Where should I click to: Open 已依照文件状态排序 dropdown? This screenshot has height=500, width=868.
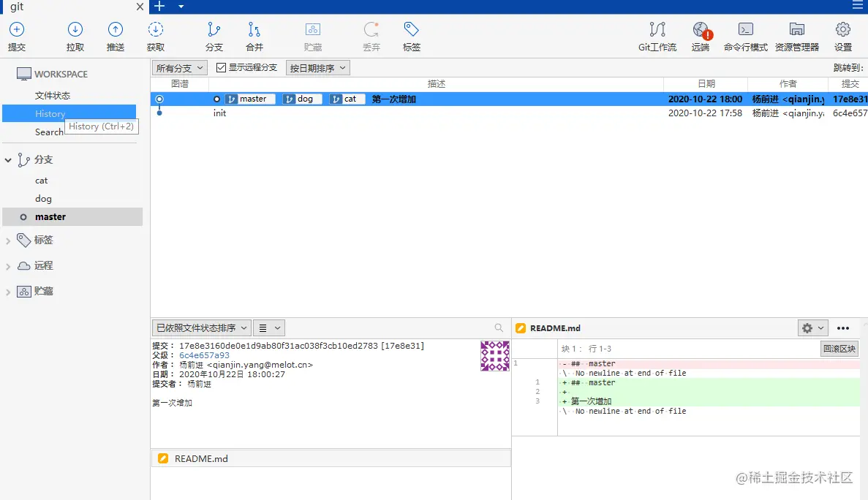(x=202, y=328)
